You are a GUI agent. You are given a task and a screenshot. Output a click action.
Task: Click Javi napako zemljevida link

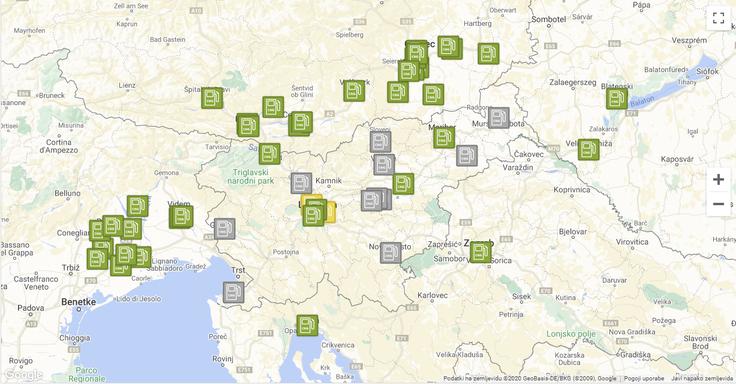coord(699,378)
